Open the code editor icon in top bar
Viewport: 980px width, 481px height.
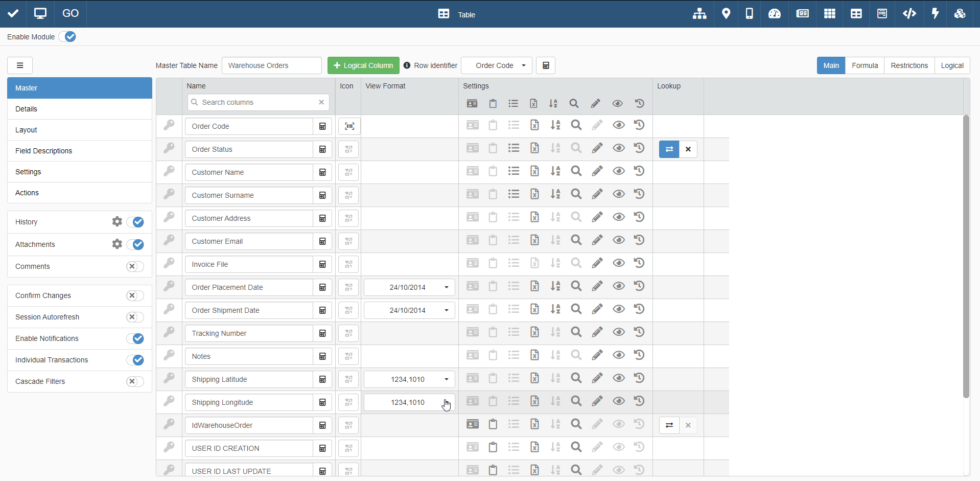click(909, 14)
